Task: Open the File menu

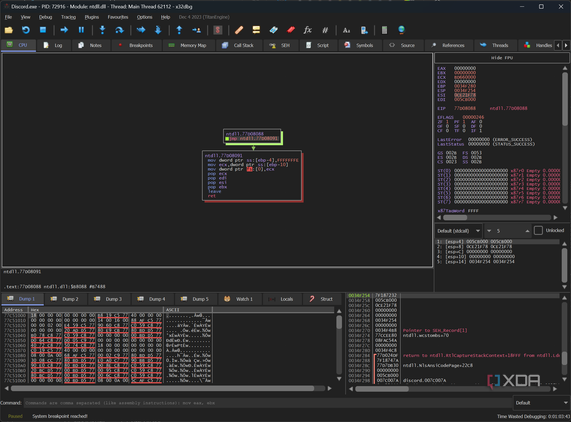Action: (x=8, y=17)
